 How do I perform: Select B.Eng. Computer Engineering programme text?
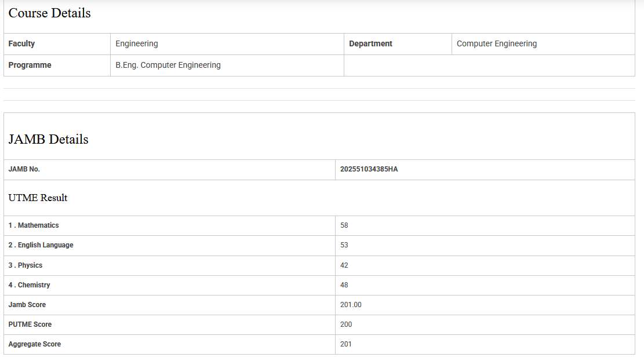(x=168, y=65)
